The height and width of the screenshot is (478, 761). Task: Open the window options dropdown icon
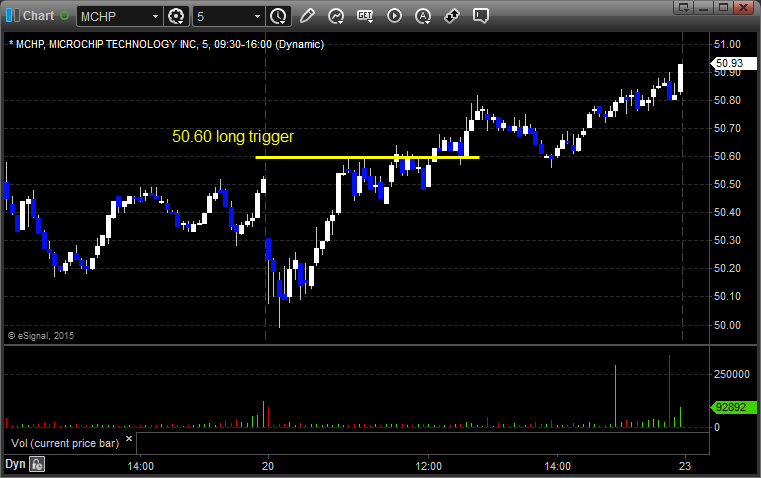click(684, 7)
